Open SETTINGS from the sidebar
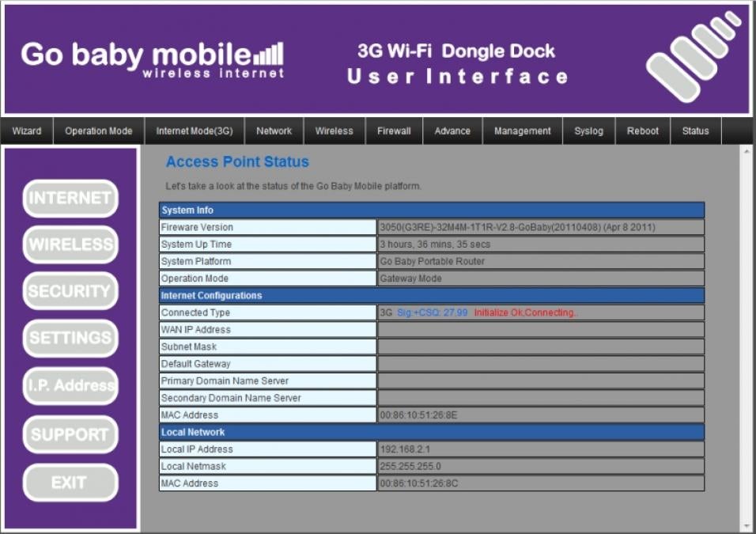 pos(70,338)
